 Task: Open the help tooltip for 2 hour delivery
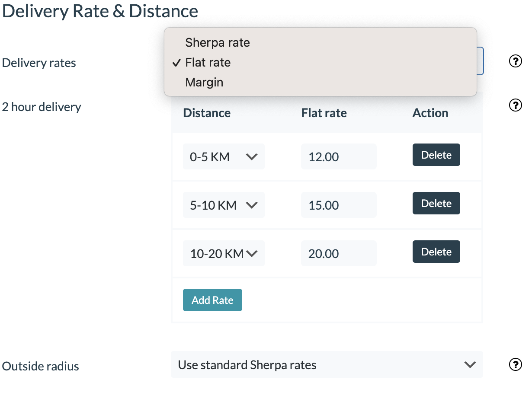point(515,105)
